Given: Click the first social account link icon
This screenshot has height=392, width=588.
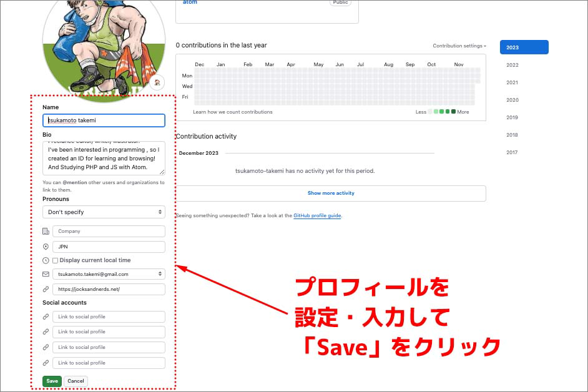Looking at the screenshot, I should (45, 316).
